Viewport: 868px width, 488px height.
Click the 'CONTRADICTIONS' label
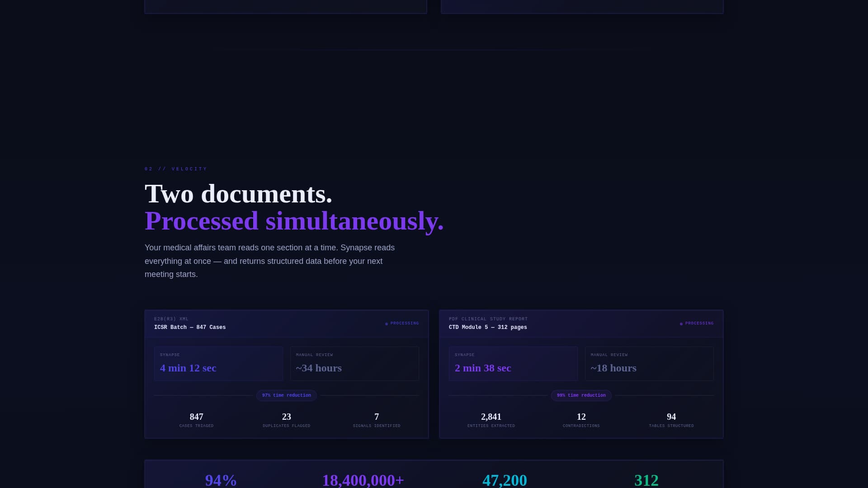(581, 426)
